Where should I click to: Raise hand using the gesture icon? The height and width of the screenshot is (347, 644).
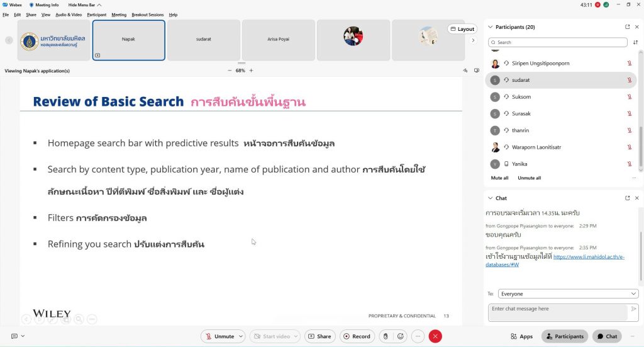(385, 336)
